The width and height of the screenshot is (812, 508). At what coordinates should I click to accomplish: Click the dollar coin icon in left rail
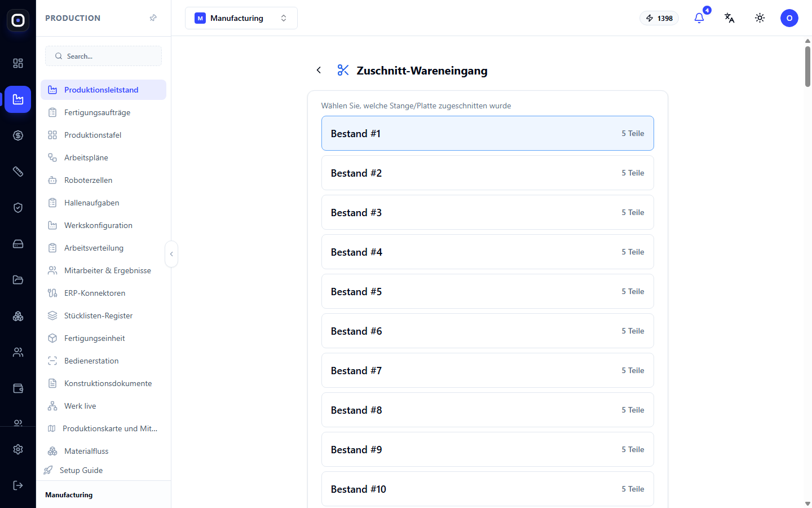(18, 135)
